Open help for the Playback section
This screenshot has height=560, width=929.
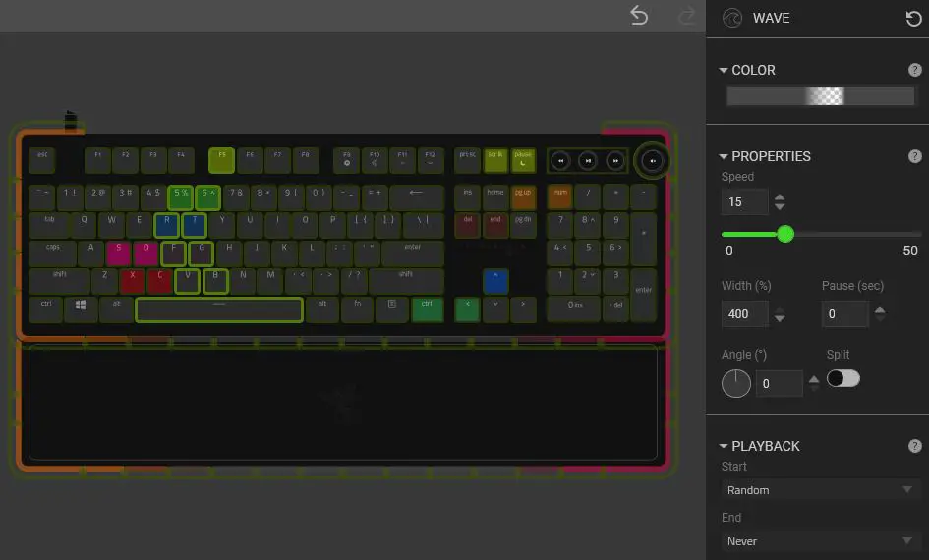[x=915, y=446]
